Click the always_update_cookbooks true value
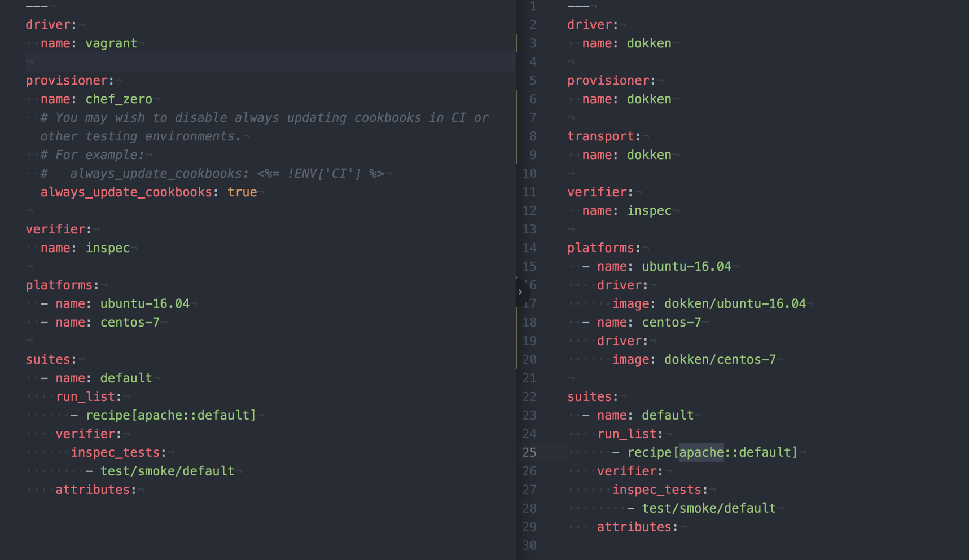Viewport: 969px width, 560px height. (x=242, y=192)
